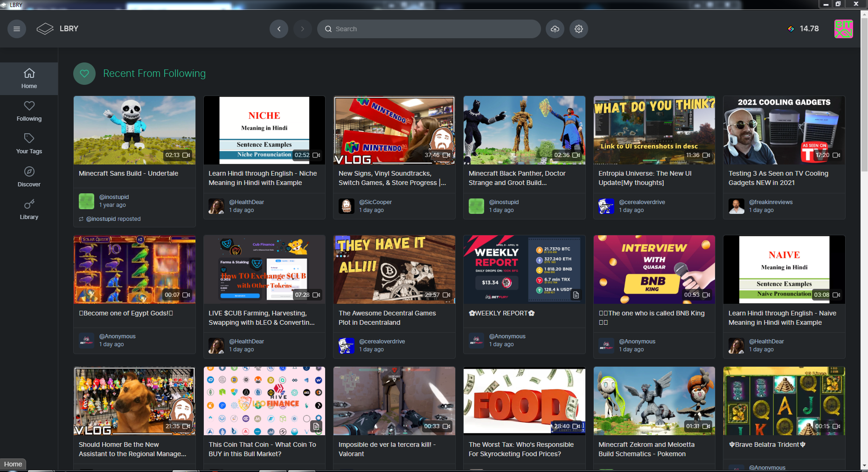The image size is (868, 472).
Task: Open @Anonymous avatar under WEEKLY REPORT
Action: coord(476,341)
